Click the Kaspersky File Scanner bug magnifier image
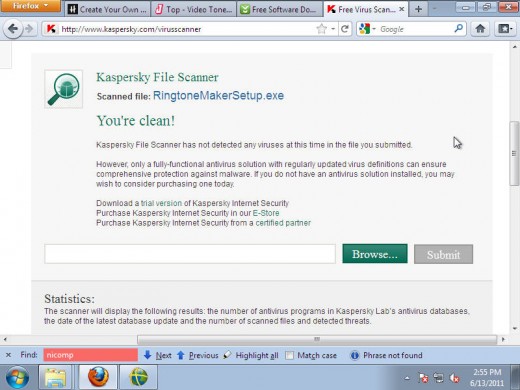520x390 pixels. [64, 89]
